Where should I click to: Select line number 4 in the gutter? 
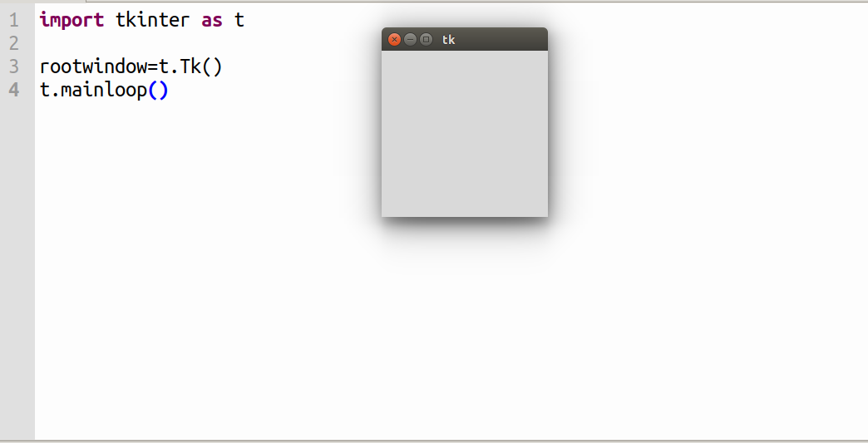tap(14, 90)
